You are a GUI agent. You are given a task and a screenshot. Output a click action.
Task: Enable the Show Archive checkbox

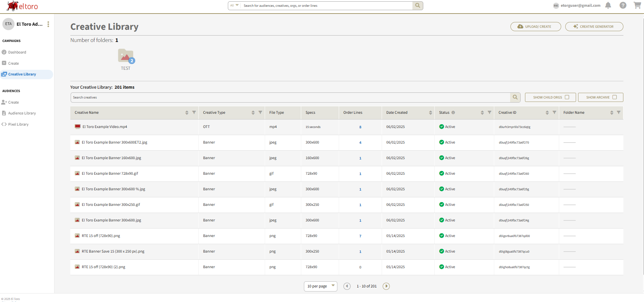point(615,97)
